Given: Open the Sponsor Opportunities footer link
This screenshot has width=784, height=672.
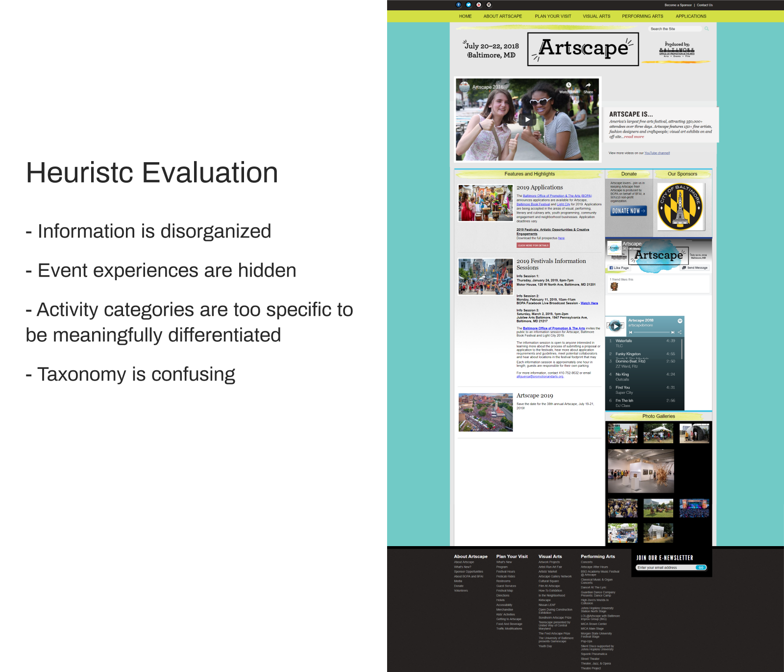Looking at the screenshot, I should 468,572.
